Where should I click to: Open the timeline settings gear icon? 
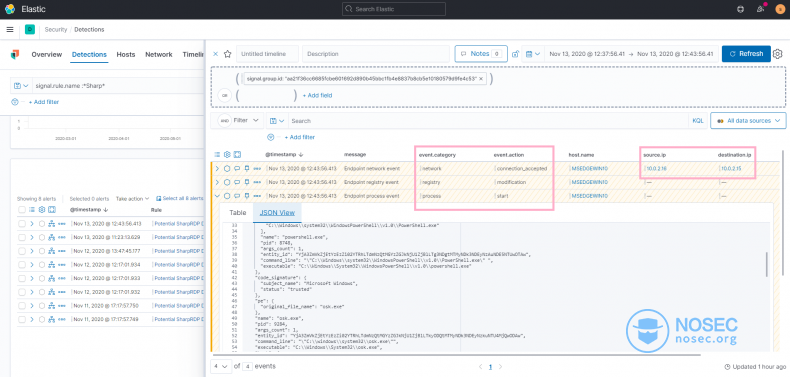coord(778,54)
